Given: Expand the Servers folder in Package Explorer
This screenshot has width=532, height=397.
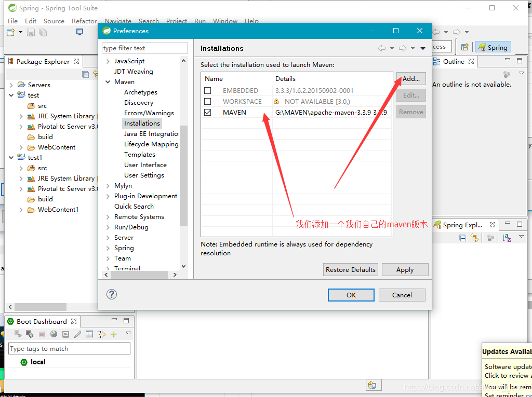Looking at the screenshot, I should (11, 85).
